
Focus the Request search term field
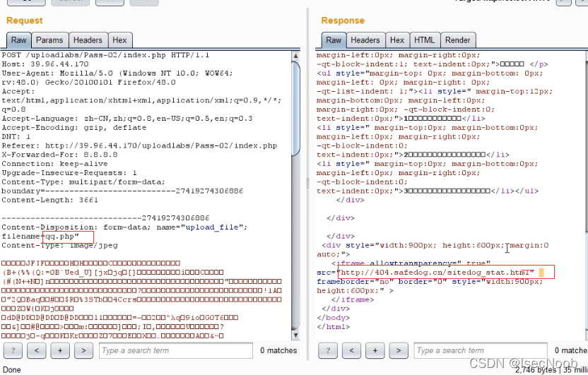click(176, 351)
